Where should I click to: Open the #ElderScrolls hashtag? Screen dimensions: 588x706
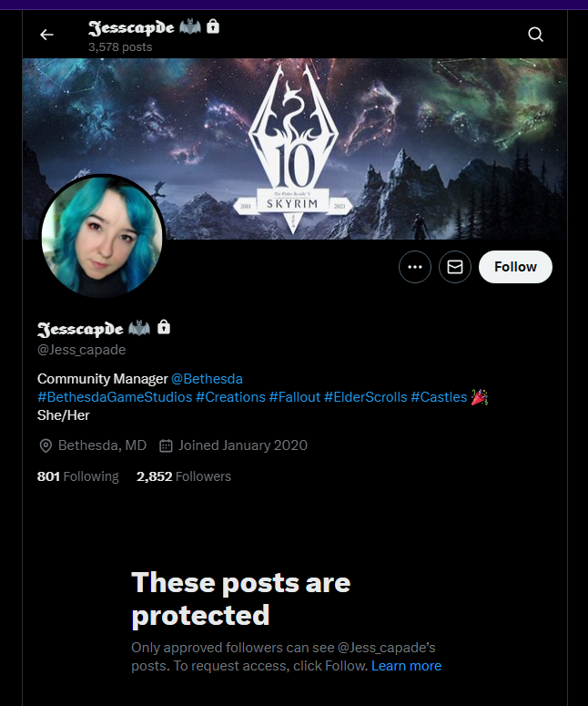click(365, 397)
